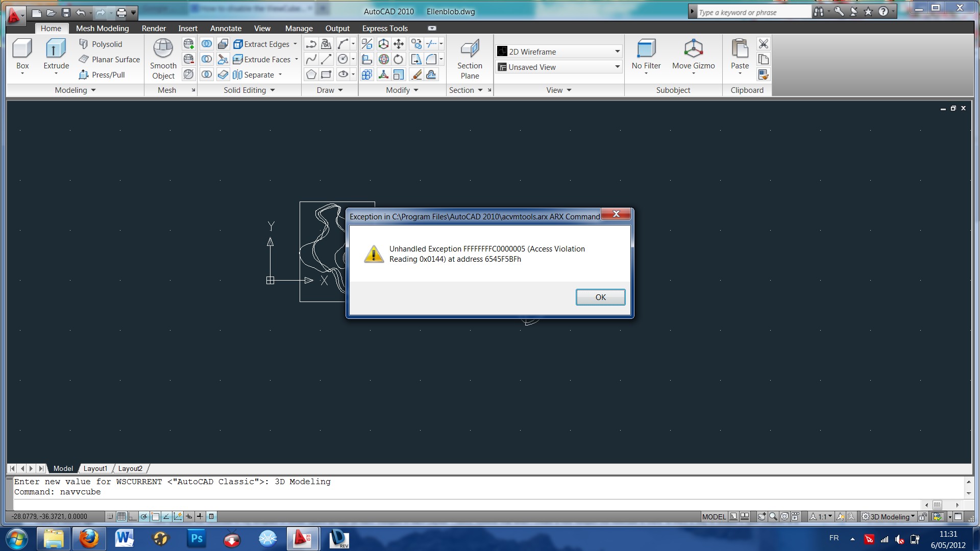Select the Polygon draw tool
This screenshot has height=551, width=980.
tap(311, 74)
